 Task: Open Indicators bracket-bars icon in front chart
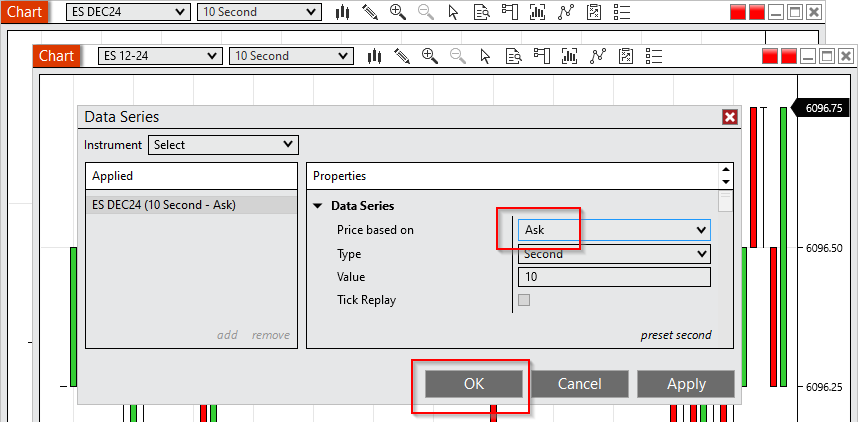pos(570,56)
